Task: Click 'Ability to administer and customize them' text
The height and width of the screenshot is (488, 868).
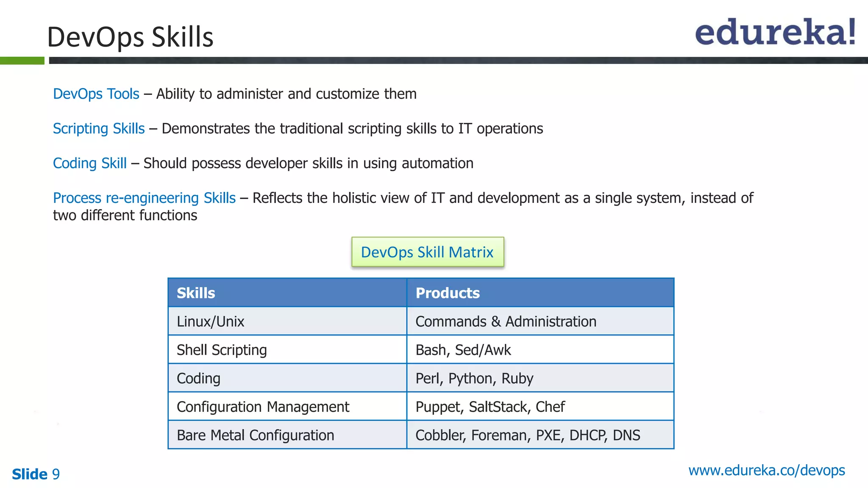Action: [x=287, y=94]
